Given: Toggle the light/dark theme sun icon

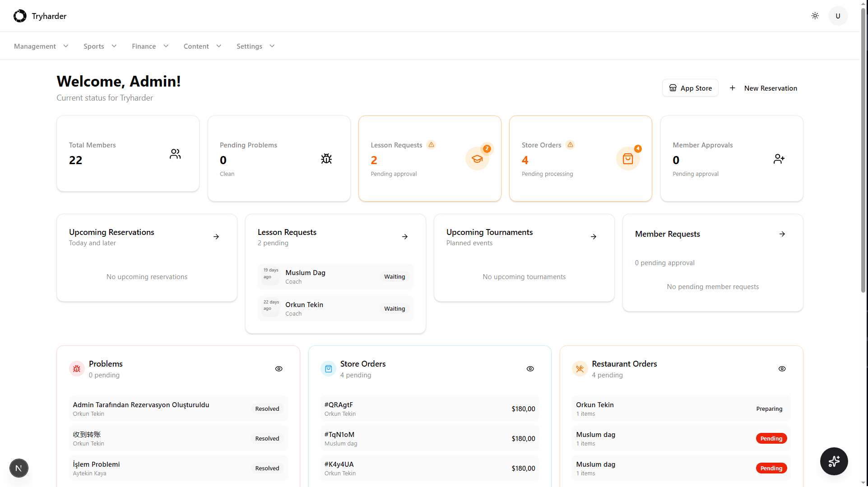Looking at the screenshot, I should (x=815, y=16).
